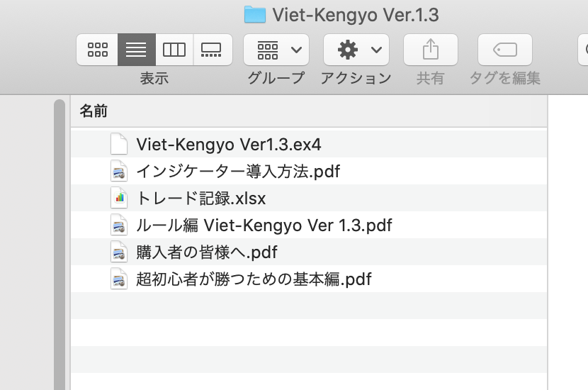Click the edit tags button
588x390 pixels.
click(x=505, y=50)
